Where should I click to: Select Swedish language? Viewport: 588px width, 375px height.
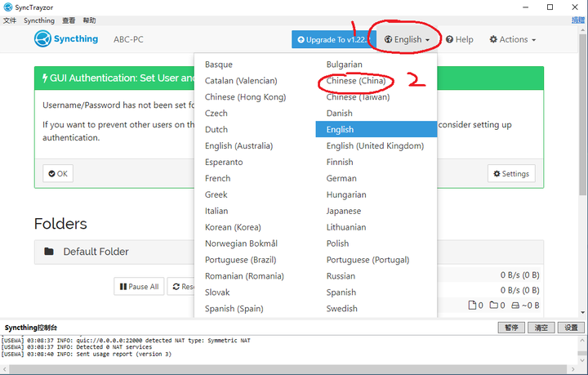(341, 309)
